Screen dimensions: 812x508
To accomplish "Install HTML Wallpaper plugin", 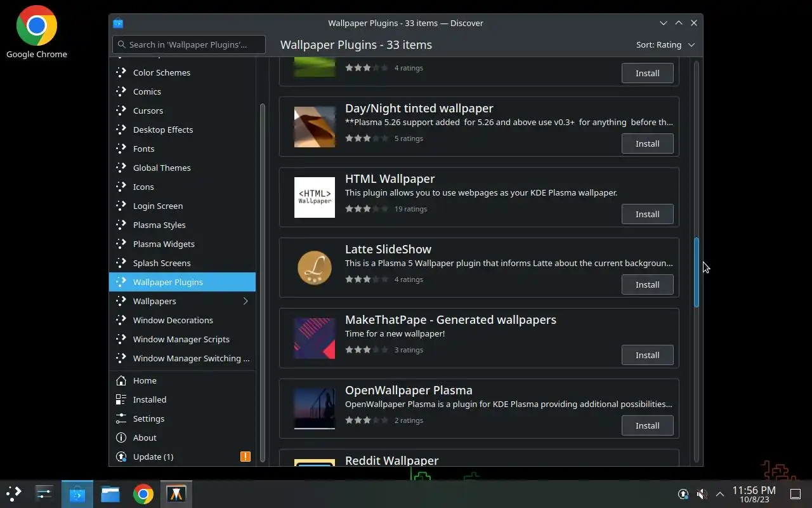I will tap(647, 214).
